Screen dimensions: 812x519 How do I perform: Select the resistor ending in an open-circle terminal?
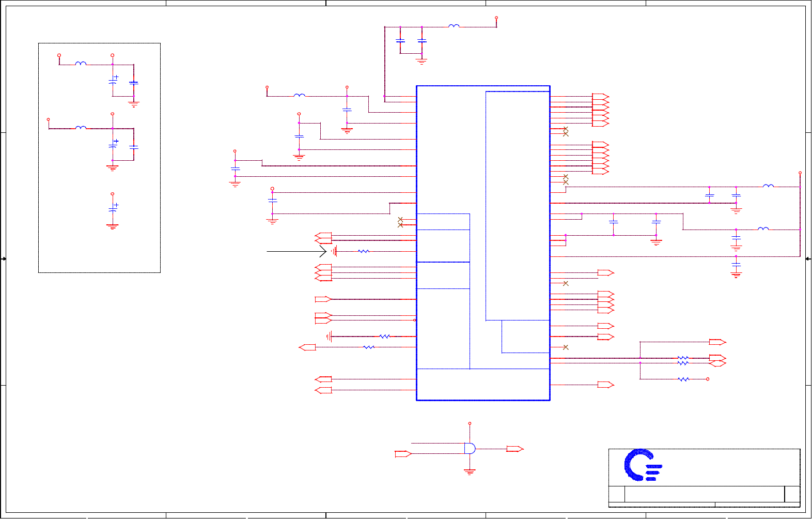[683, 379]
